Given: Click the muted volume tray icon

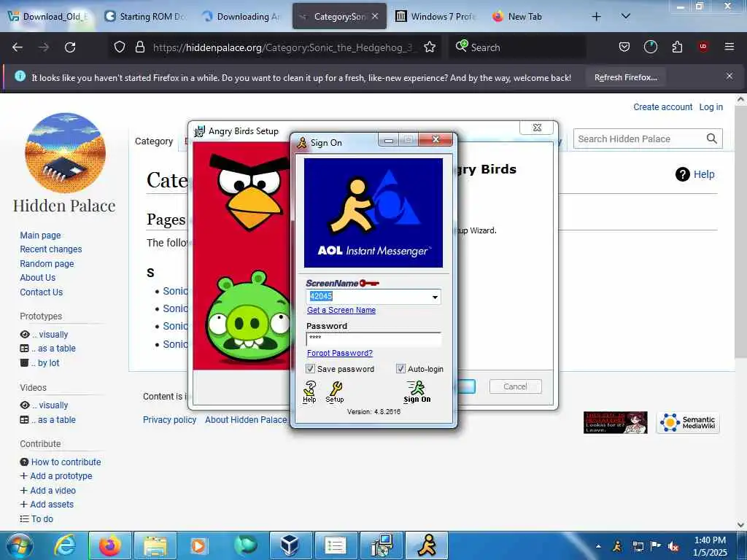Looking at the screenshot, I should pos(673,546).
